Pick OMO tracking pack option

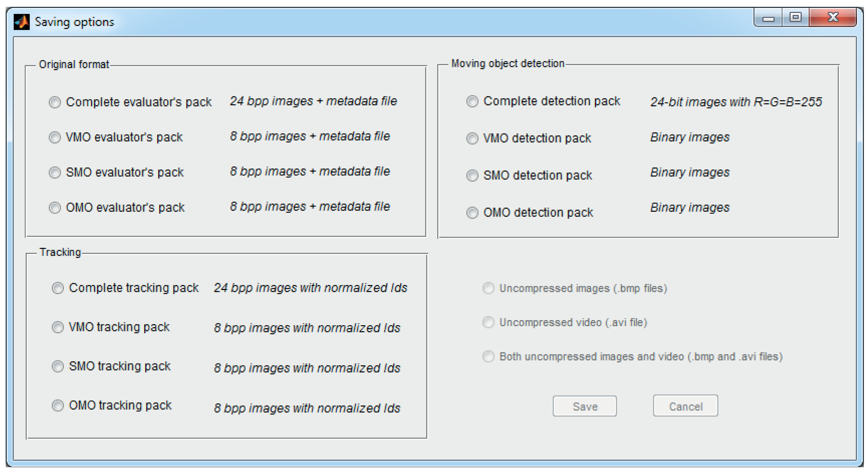[58, 405]
